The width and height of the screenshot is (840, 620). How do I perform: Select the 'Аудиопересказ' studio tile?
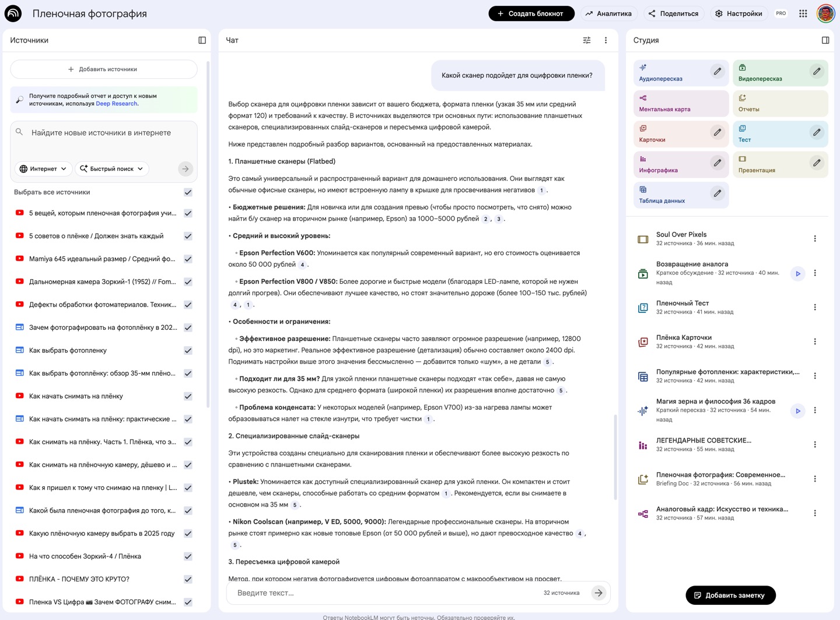tap(681, 73)
